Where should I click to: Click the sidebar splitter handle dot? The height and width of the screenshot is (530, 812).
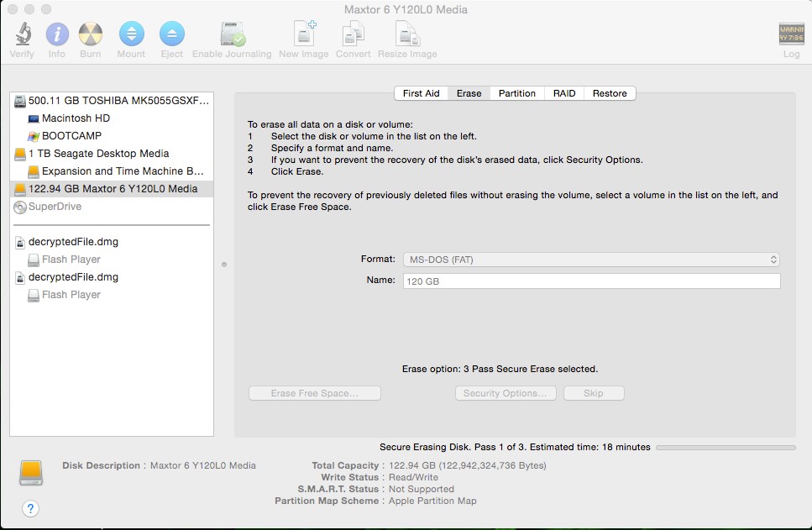(x=224, y=265)
